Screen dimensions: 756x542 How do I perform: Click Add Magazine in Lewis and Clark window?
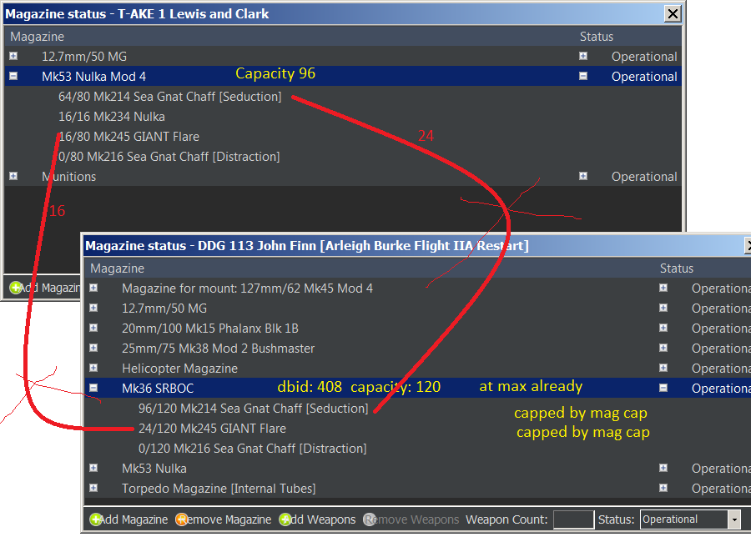pyautogui.click(x=45, y=288)
